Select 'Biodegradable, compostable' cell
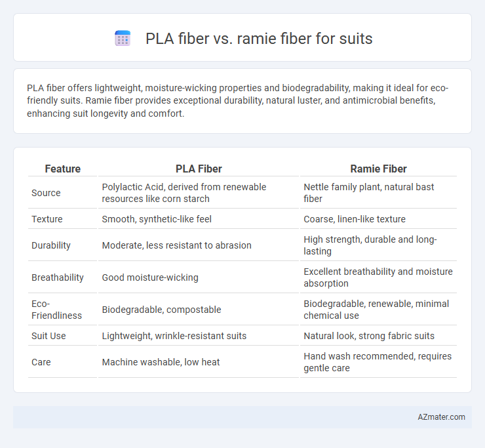 click(199, 310)
